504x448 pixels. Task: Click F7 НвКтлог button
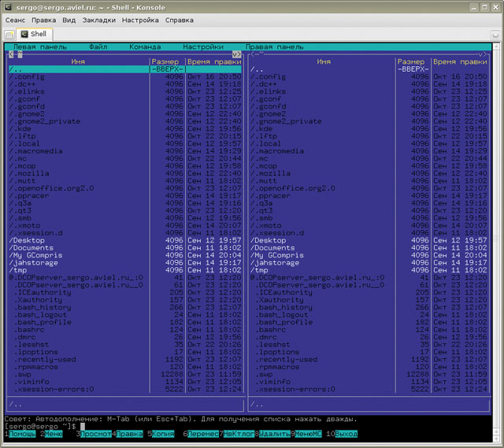(x=239, y=434)
